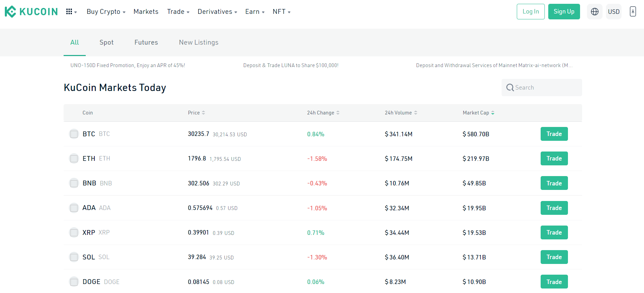
Task: Open the USD currency selector
Action: [614, 12]
